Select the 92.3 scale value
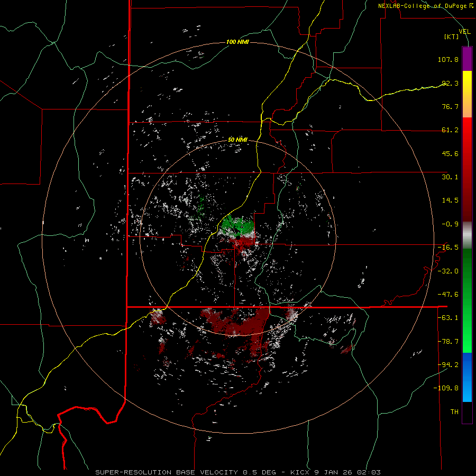This screenshot has height=476, width=476. tap(450, 83)
